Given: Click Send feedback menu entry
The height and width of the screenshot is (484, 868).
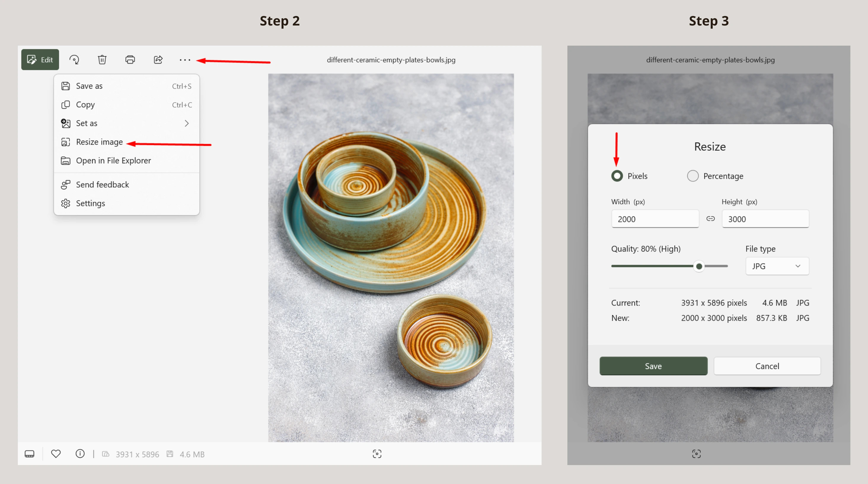Looking at the screenshot, I should pyautogui.click(x=127, y=185).
